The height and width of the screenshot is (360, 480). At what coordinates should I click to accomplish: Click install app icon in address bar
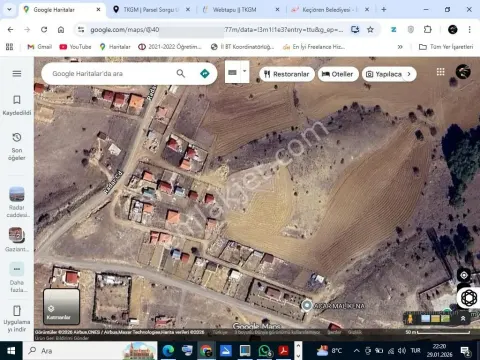[x=355, y=30]
